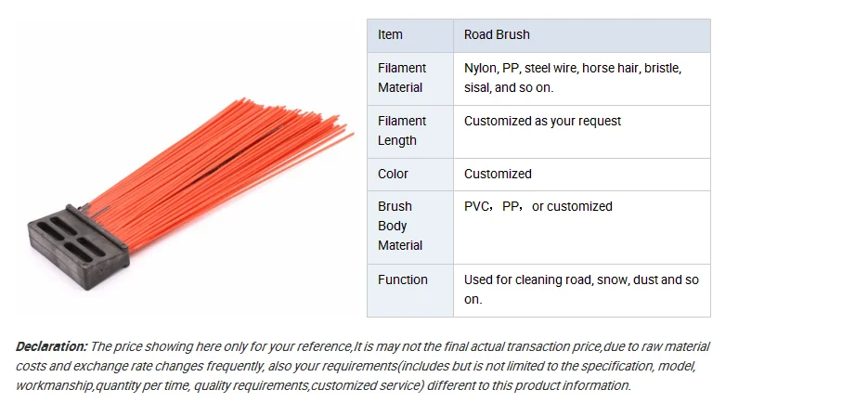Screen dimensions: 868x403
Task: Click the 'Customized' value in the Color row
Action: point(498,174)
